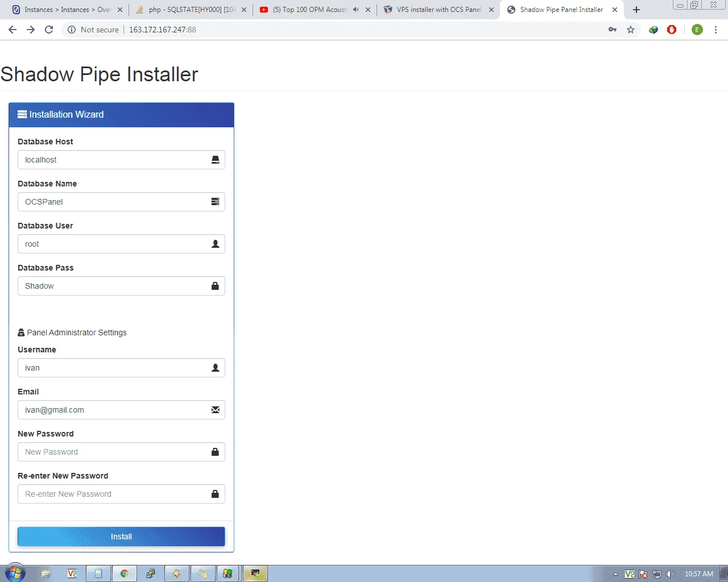This screenshot has width=728, height=582.
Task: Open a new browser tab
Action: point(636,10)
